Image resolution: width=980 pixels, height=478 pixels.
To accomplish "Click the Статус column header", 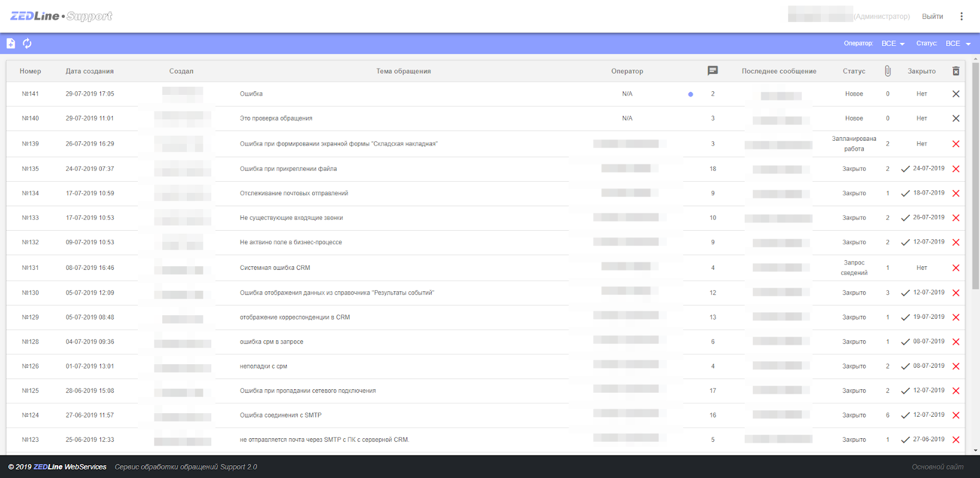I will (854, 71).
